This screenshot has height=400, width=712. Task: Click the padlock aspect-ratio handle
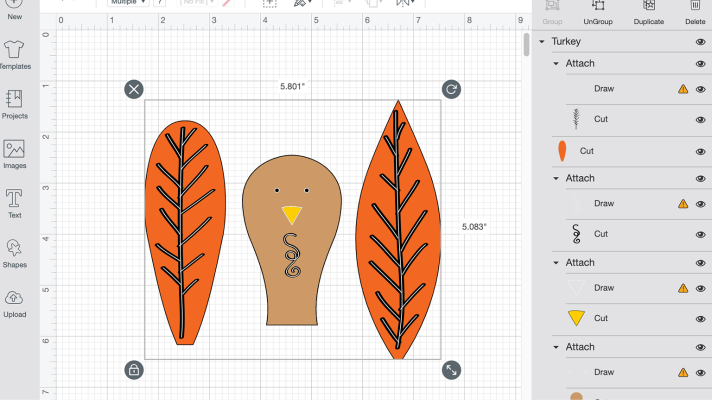(x=134, y=370)
